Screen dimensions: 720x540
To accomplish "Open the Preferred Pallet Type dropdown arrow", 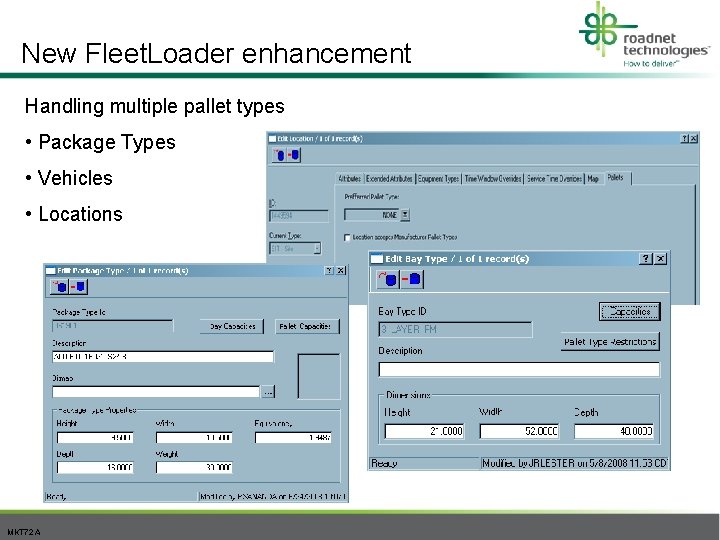I will [405, 214].
